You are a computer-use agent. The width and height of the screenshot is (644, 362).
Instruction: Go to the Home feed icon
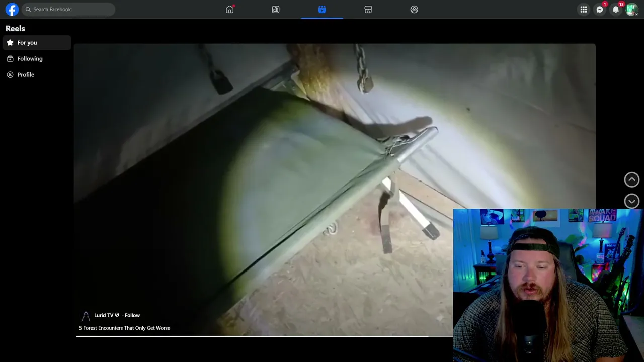[x=230, y=9]
